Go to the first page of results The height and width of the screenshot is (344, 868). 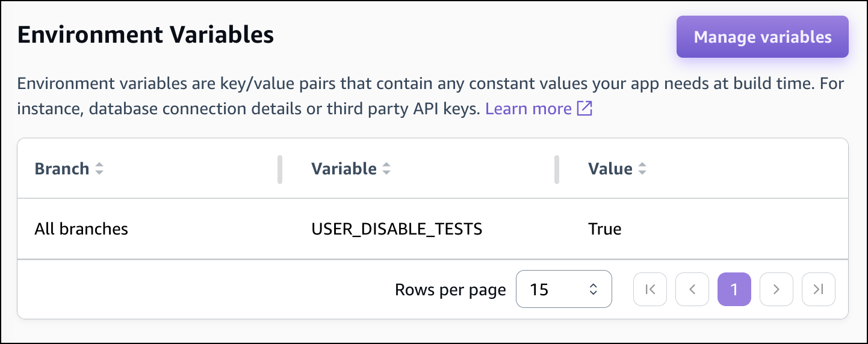coord(650,289)
